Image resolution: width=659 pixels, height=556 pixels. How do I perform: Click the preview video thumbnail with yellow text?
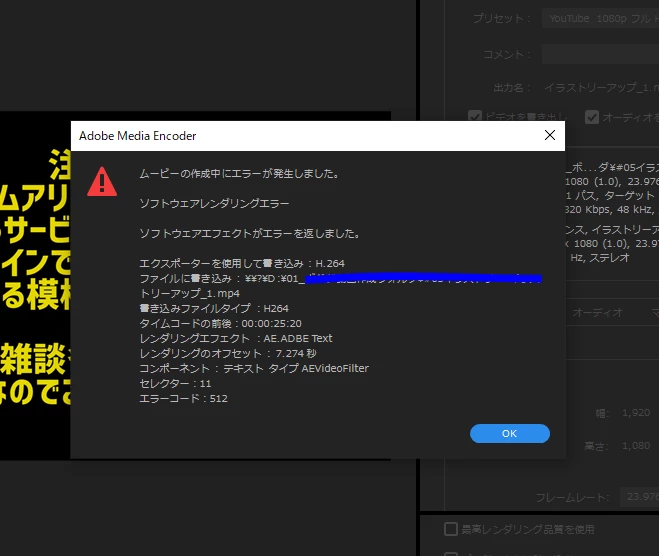click(x=35, y=286)
